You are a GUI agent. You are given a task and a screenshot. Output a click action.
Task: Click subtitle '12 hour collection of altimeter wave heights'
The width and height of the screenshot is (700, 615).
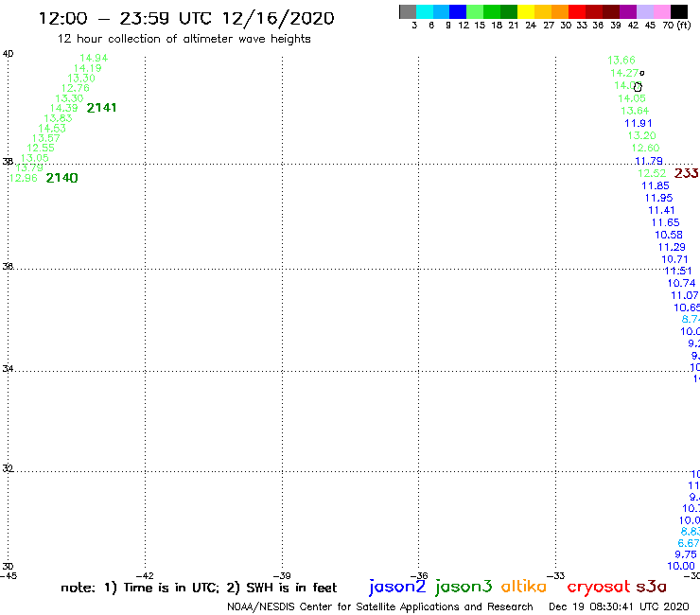[x=184, y=39]
